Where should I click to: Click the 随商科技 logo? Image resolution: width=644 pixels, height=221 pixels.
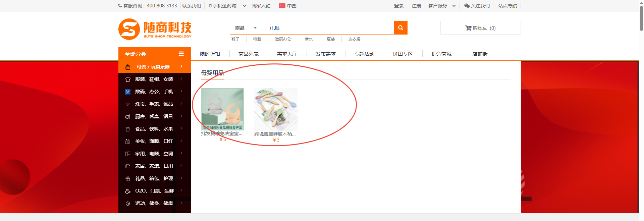[x=155, y=29]
